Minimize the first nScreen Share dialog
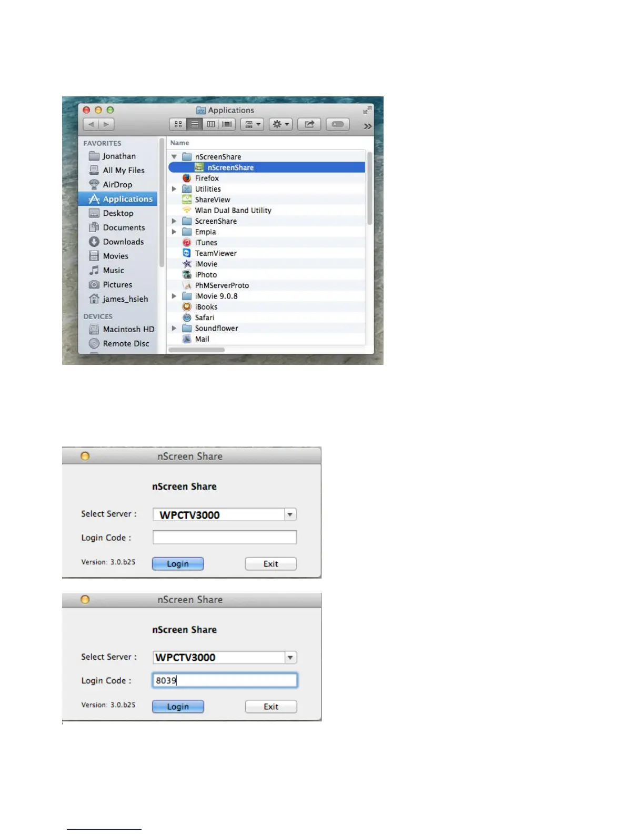Screen dimensions: 644x834 click(x=85, y=456)
